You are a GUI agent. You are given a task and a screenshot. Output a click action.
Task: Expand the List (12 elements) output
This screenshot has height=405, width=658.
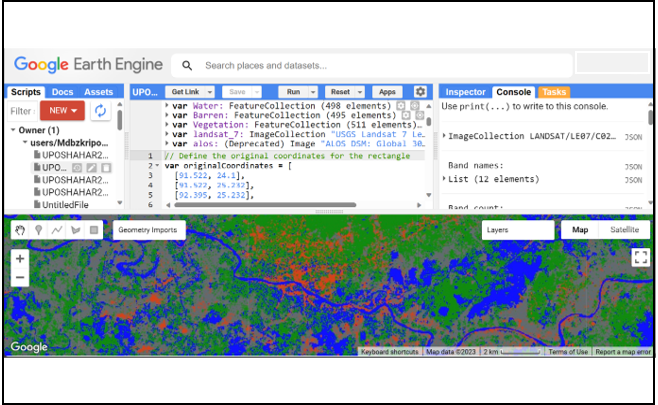[x=444, y=179]
